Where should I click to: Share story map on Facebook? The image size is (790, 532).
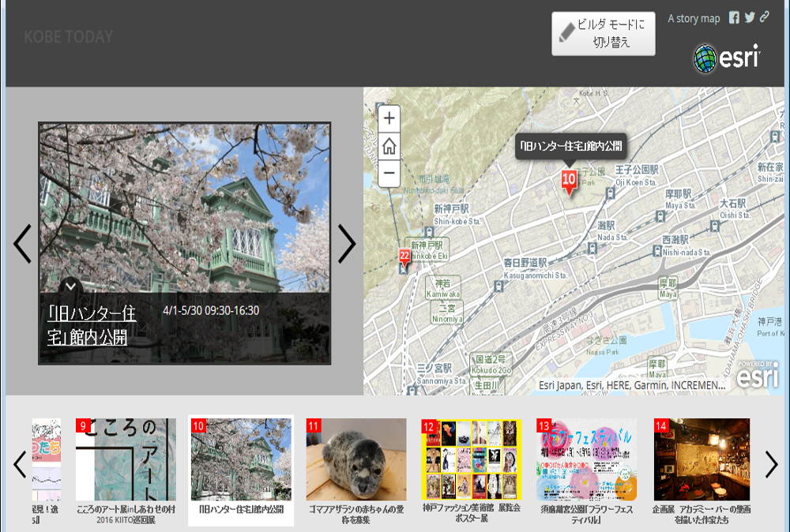pyautogui.click(x=734, y=17)
